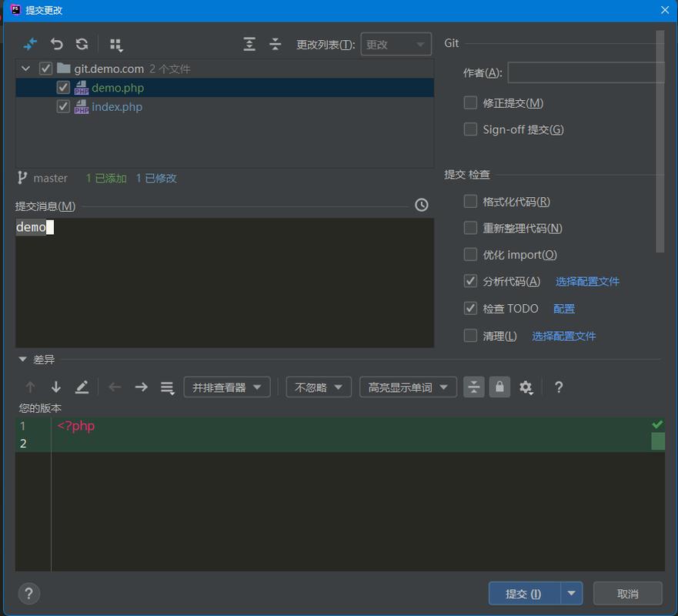This screenshot has width=678, height=616.
Task: Enable the 格式化代码(R) checkbox
Action: pos(470,202)
